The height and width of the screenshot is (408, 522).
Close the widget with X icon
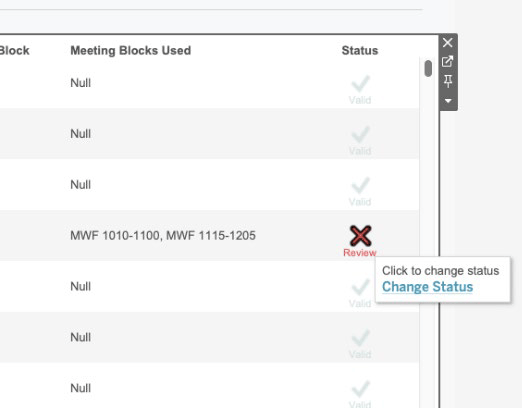point(448,42)
